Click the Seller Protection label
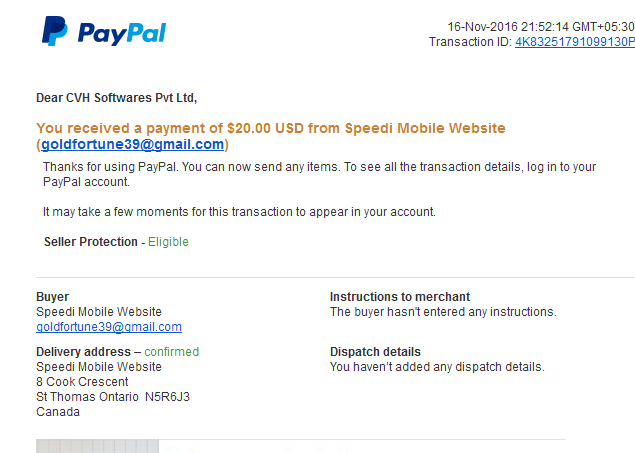The image size is (635, 453). tap(91, 242)
